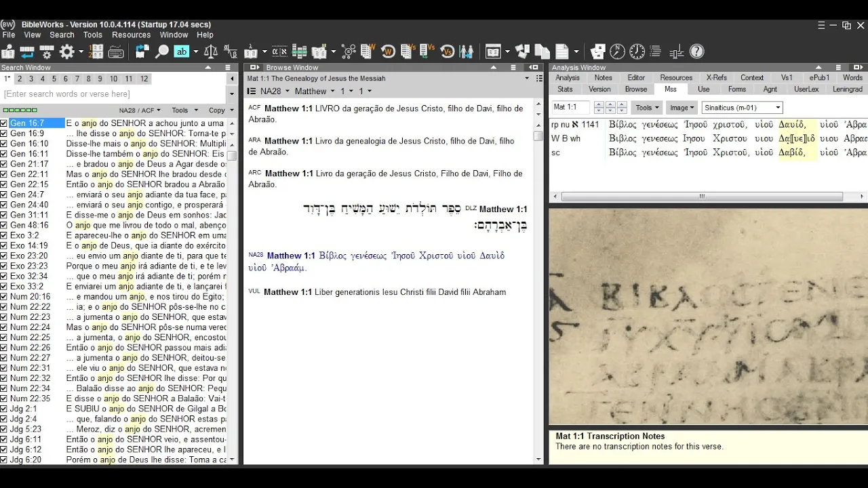
Task: Click the network graph nodes icon
Action: 349,52
